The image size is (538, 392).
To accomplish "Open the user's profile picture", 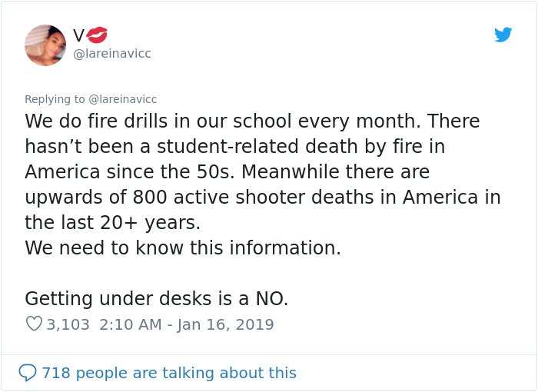I will [x=45, y=45].
